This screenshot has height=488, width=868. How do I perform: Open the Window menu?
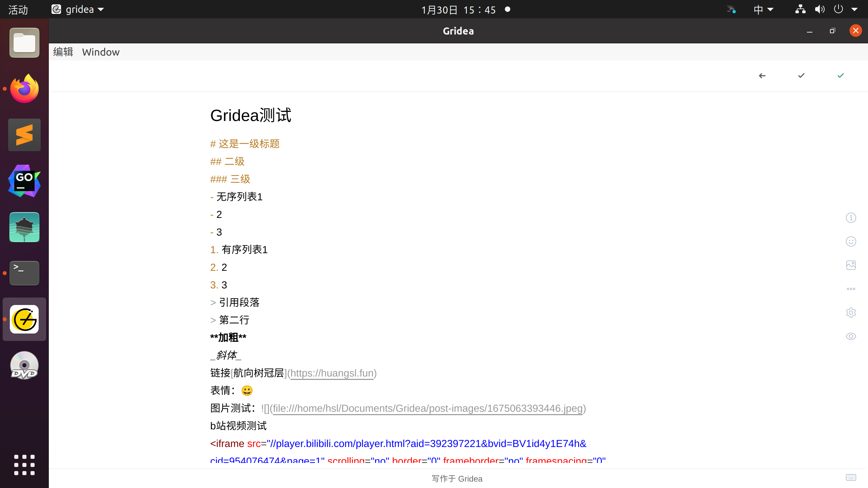point(101,52)
